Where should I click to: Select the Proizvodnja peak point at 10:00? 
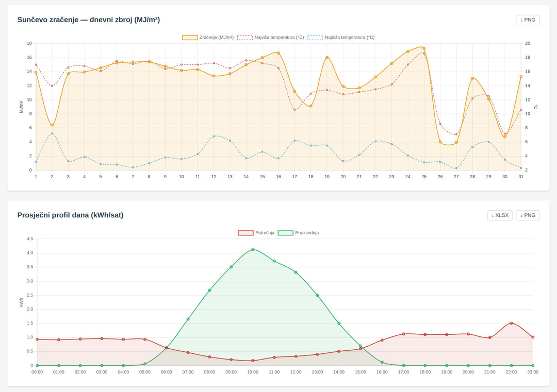tap(253, 250)
